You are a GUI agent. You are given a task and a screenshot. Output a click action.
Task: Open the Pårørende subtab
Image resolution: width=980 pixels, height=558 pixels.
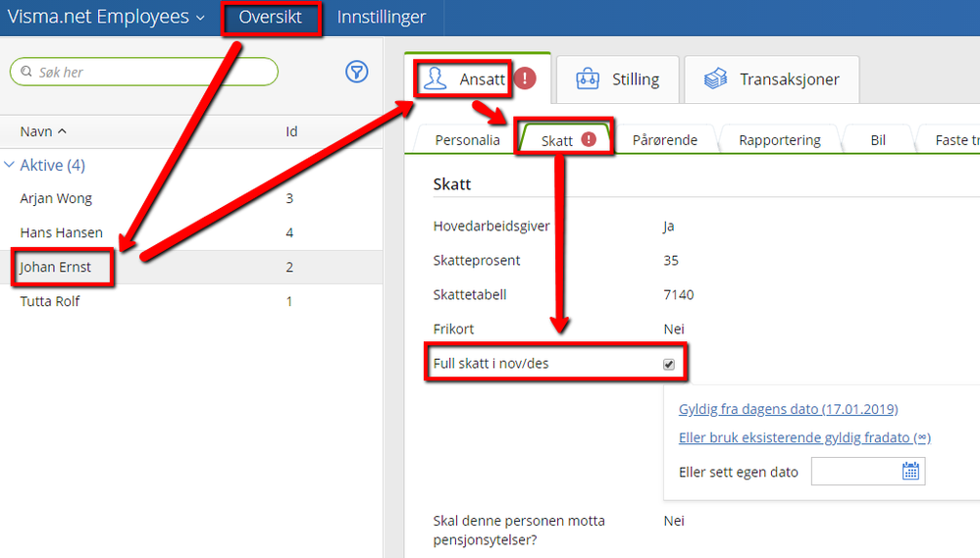pyautogui.click(x=664, y=140)
